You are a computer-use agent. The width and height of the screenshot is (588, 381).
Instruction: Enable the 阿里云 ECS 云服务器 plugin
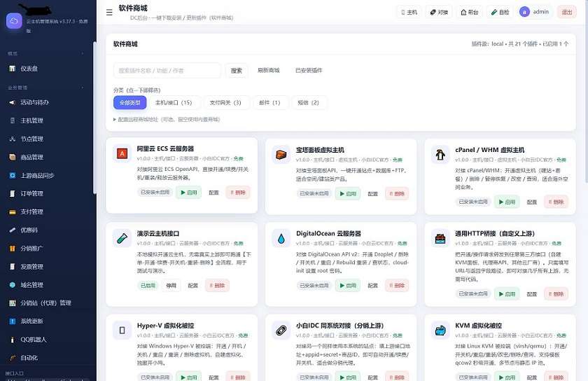[188, 193]
